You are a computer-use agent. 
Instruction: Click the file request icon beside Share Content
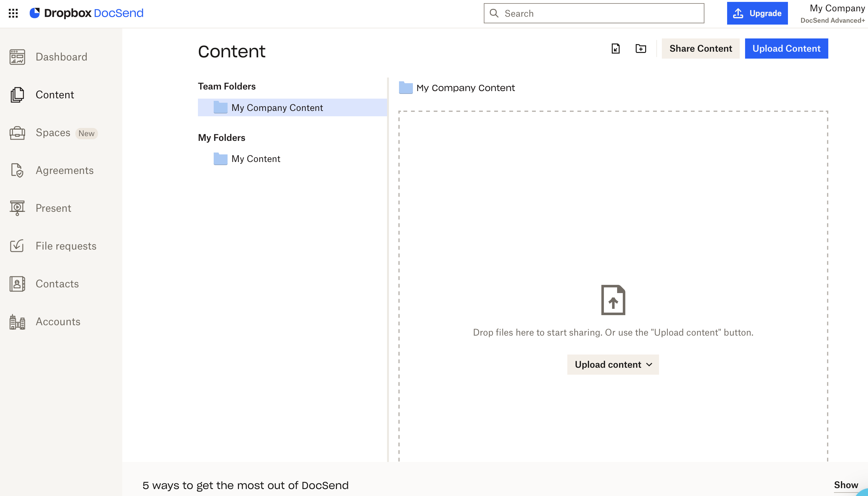coord(615,49)
